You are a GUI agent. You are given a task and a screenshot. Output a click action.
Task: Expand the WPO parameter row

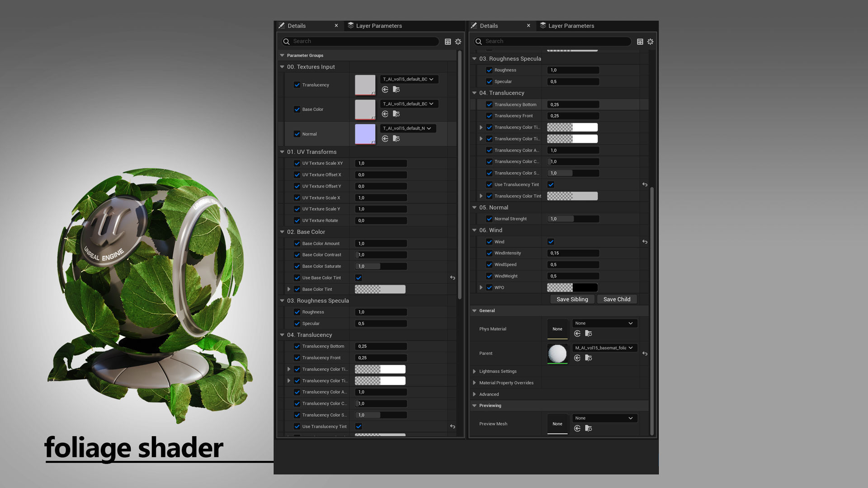pyautogui.click(x=481, y=287)
